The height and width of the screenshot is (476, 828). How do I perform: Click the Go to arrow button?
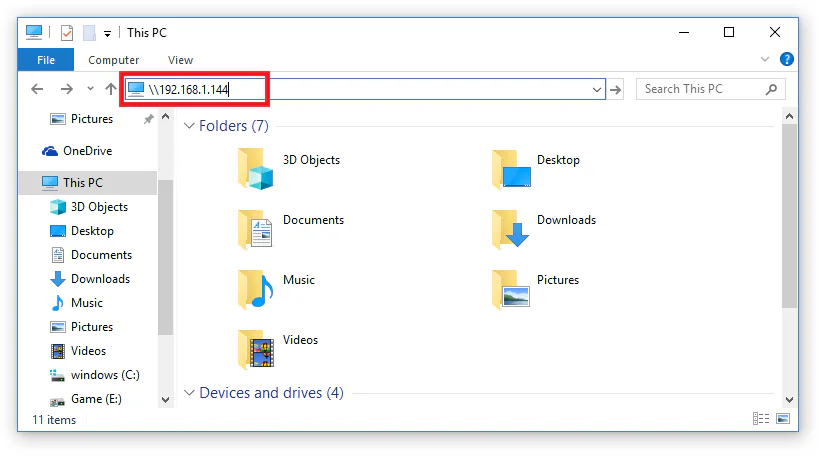(x=615, y=89)
